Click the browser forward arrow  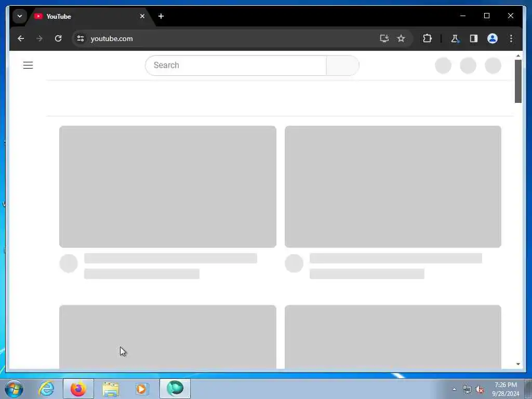39,38
